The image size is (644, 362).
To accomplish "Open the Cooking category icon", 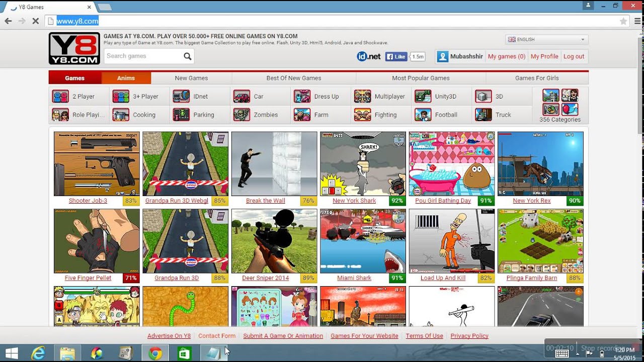I will click(x=121, y=115).
